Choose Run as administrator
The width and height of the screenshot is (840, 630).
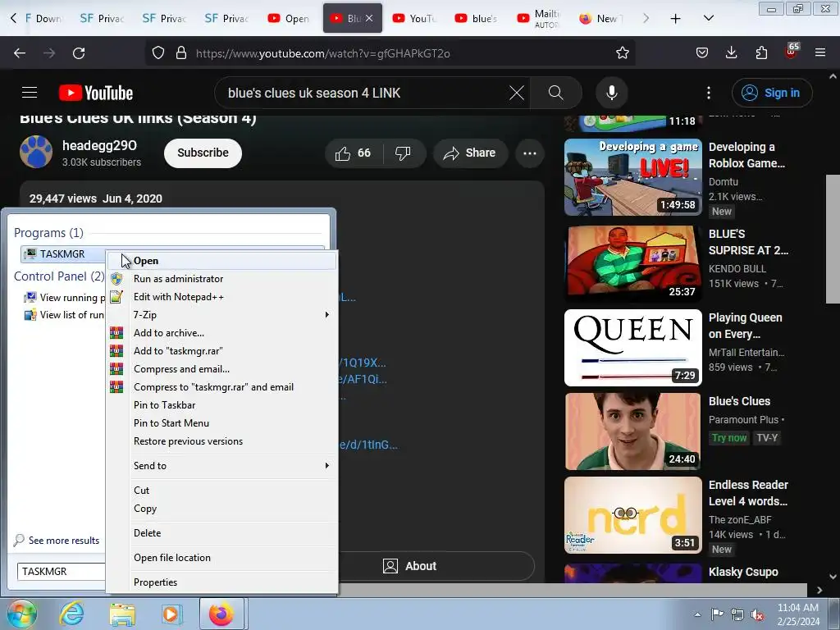pyautogui.click(x=221, y=279)
